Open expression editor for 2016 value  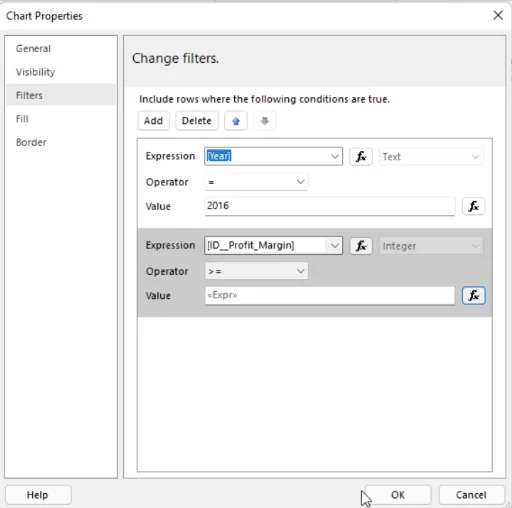[x=473, y=206]
